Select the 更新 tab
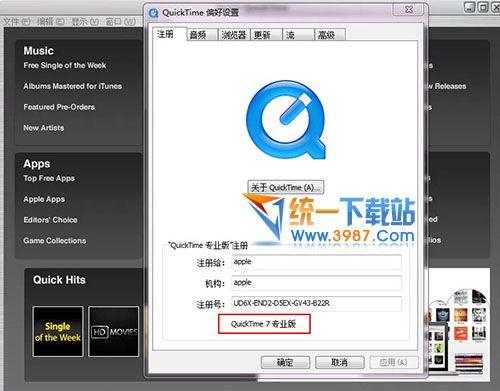The image size is (500, 391). [266, 35]
